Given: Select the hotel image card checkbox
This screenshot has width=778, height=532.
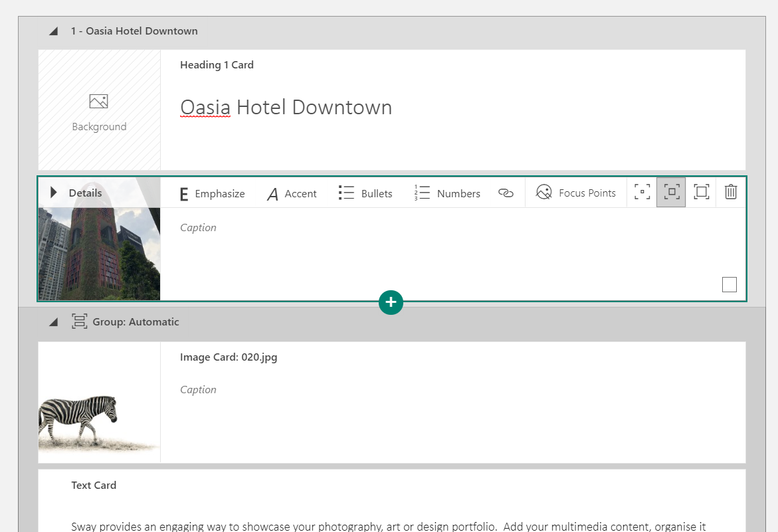Looking at the screenshot, I should (x=729, y=284).
